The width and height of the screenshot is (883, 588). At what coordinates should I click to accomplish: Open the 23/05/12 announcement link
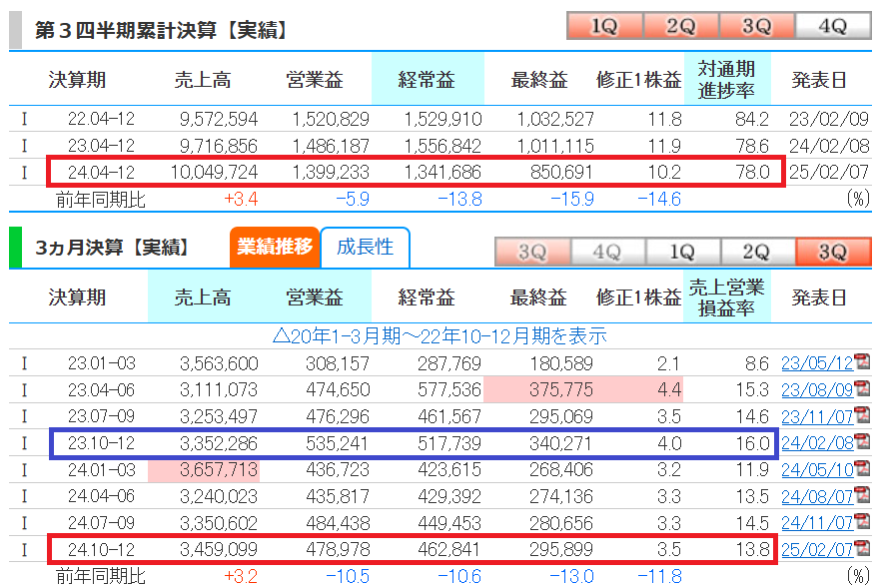(x=817, y=363)
